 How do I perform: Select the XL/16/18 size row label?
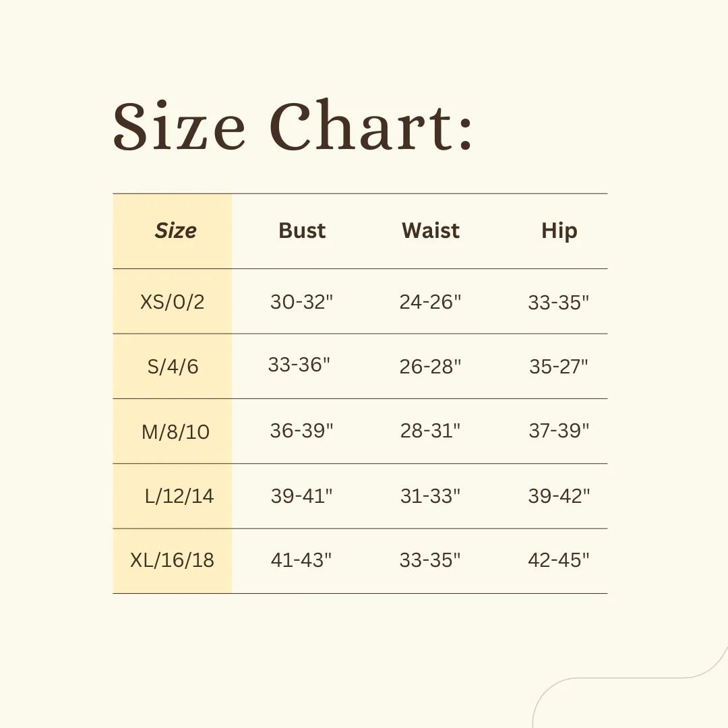[173, 560]
